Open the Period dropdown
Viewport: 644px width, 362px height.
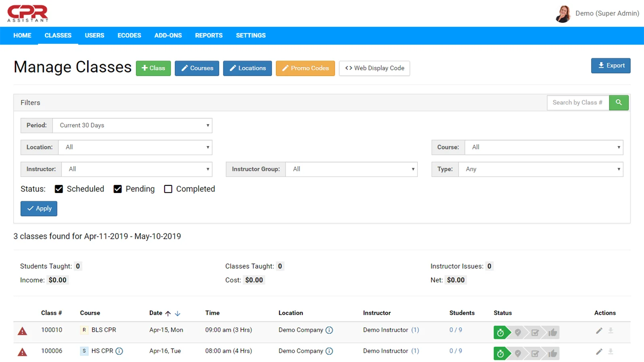point(132,125)
